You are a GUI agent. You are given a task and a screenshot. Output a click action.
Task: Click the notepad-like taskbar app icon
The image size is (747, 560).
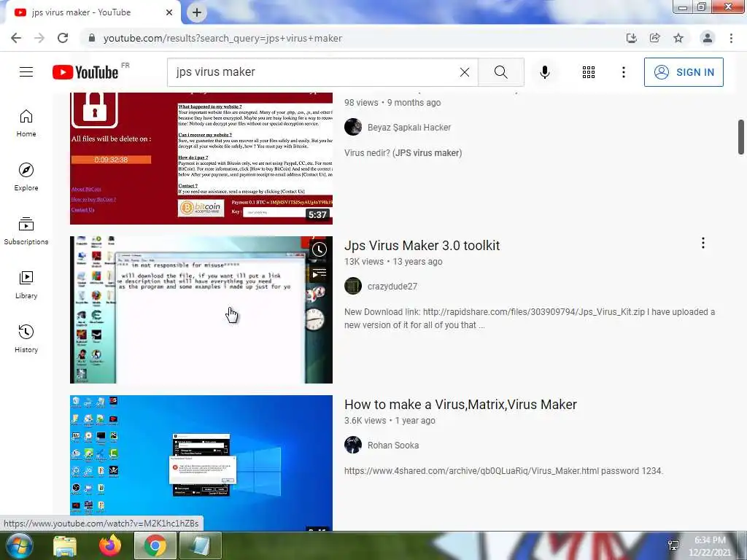pos(200,546)
